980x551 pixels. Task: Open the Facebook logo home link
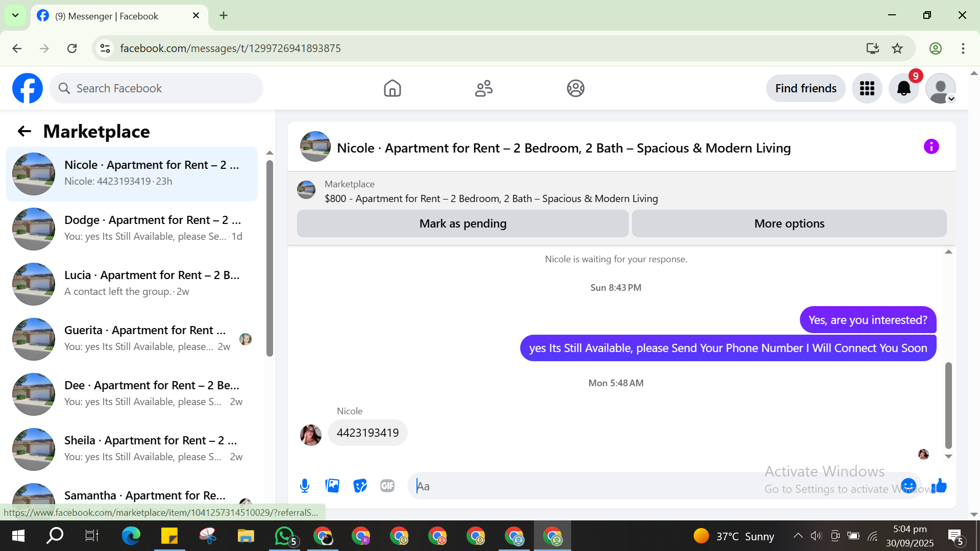pos(28,88)
